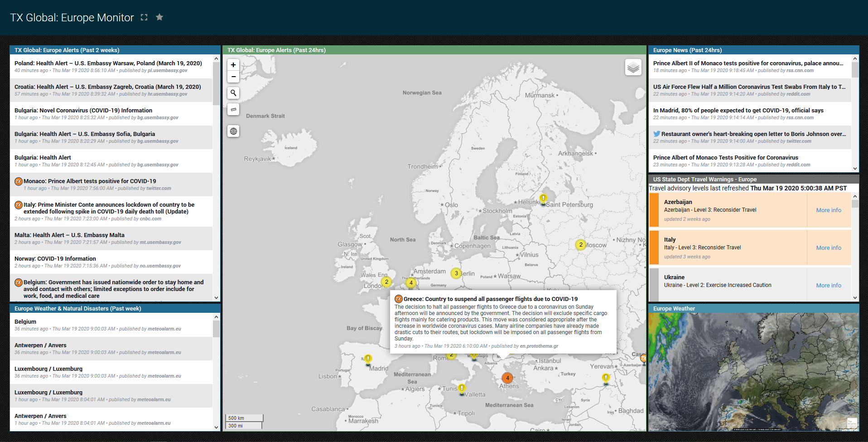The width and height of the screenshot is (868, 442).
Task: Click the globe icon on map toolbar
Action: pos(233,131)
